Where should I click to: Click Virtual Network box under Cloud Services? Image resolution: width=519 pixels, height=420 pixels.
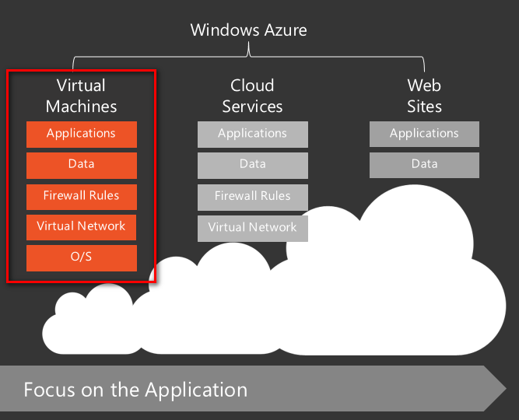pos(253,229)
